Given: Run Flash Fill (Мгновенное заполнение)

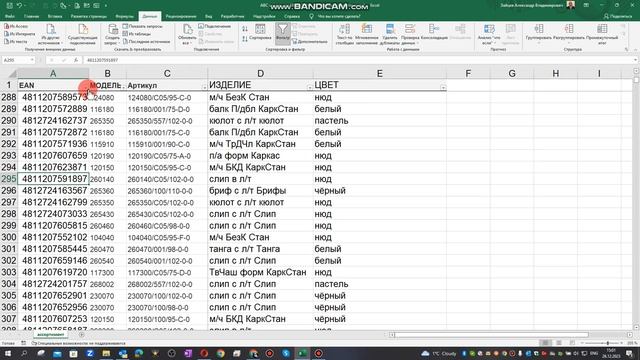Looking at the screenshot, I should point(367,33).
